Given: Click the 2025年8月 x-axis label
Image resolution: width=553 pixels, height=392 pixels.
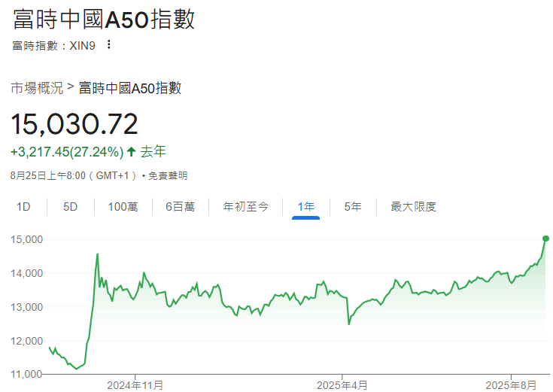Looking at the screenshot, I should point(511,385).
